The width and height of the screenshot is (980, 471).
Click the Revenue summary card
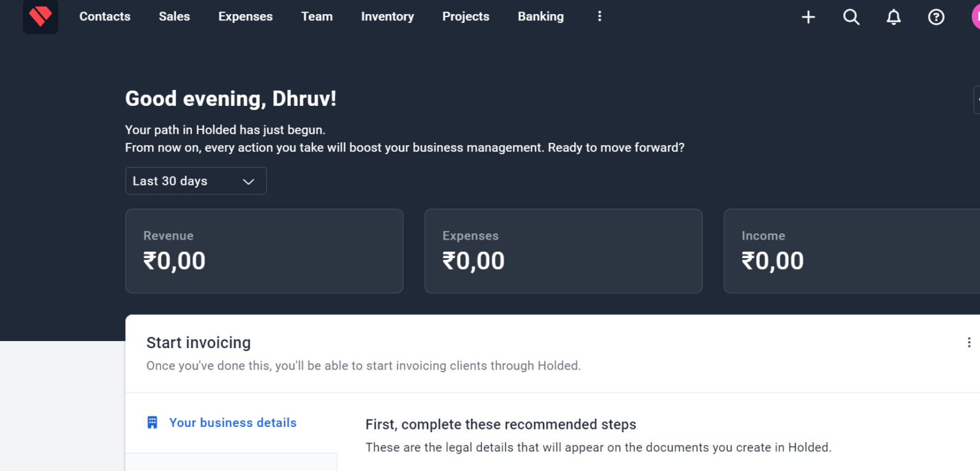pyautogui.click(x=264, y=251)
